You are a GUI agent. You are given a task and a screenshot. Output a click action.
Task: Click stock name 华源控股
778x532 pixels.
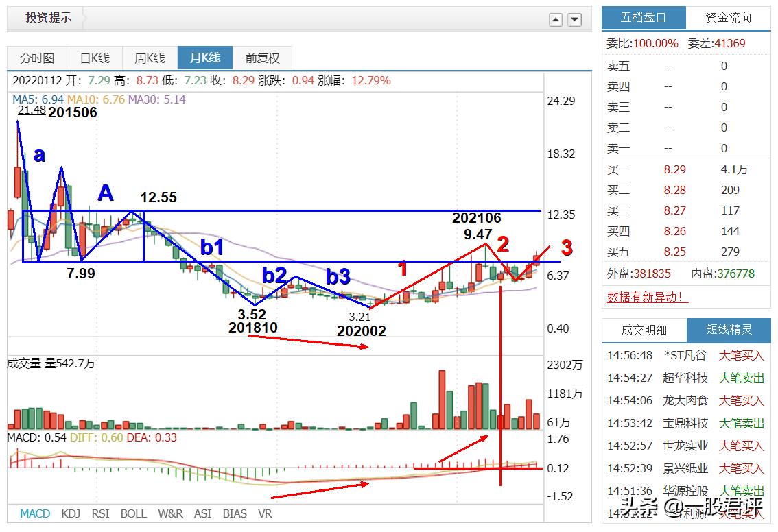[685, 491]
